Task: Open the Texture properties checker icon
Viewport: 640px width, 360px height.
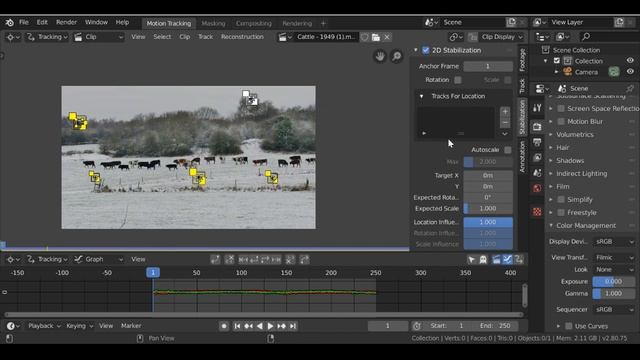Action: [x=537, y=211]
